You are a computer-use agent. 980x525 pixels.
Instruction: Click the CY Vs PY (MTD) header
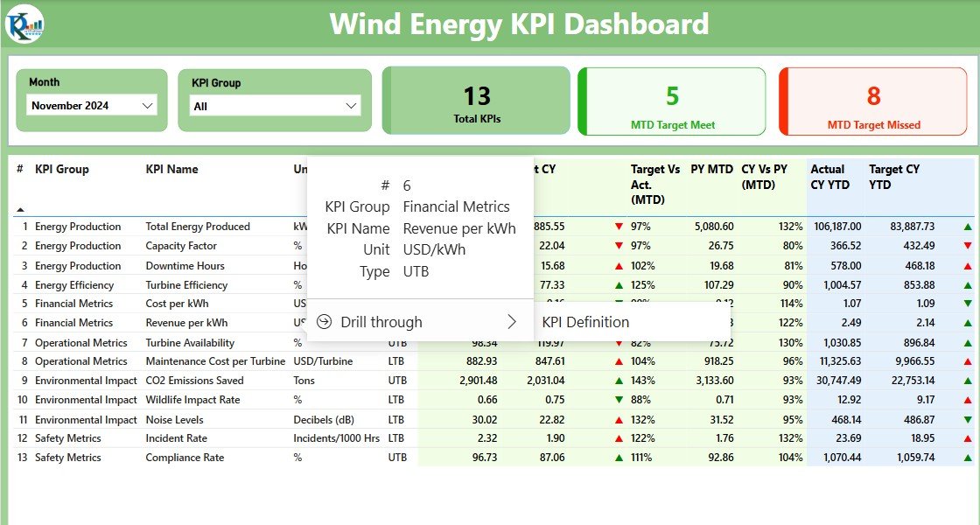(765, 177)
